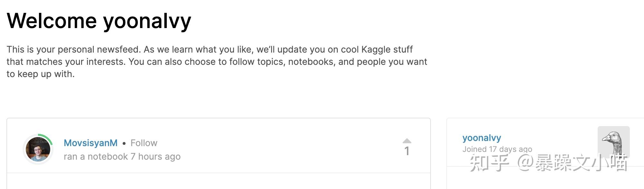644x189 pixels.
Task: Click the 知乎 watermark logo
Action: [489, 163]
